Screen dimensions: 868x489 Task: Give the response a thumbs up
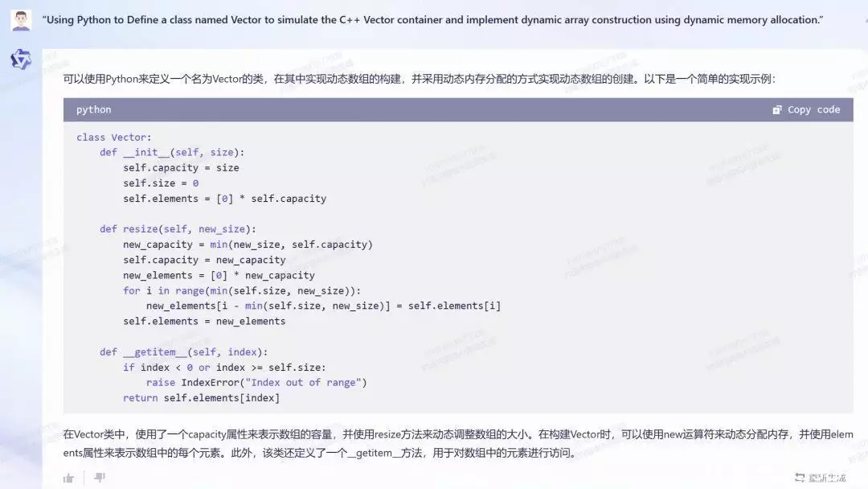(68, 478)
